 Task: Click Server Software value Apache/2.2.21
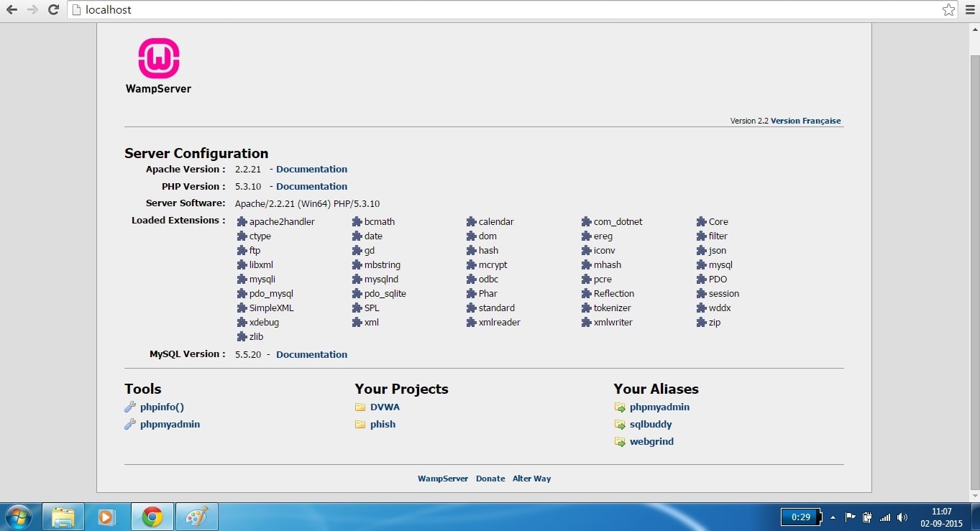click(307, 203)
